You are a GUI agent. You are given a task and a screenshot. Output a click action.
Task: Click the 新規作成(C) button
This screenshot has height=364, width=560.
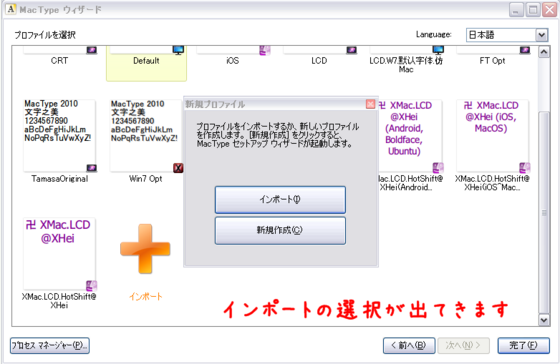tap(280, 230)
